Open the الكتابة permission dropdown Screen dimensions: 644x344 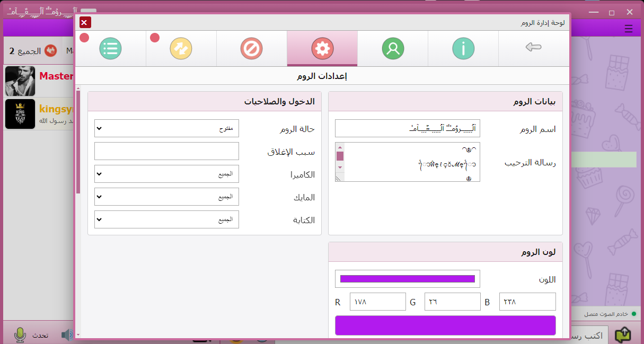coord(166,219)
